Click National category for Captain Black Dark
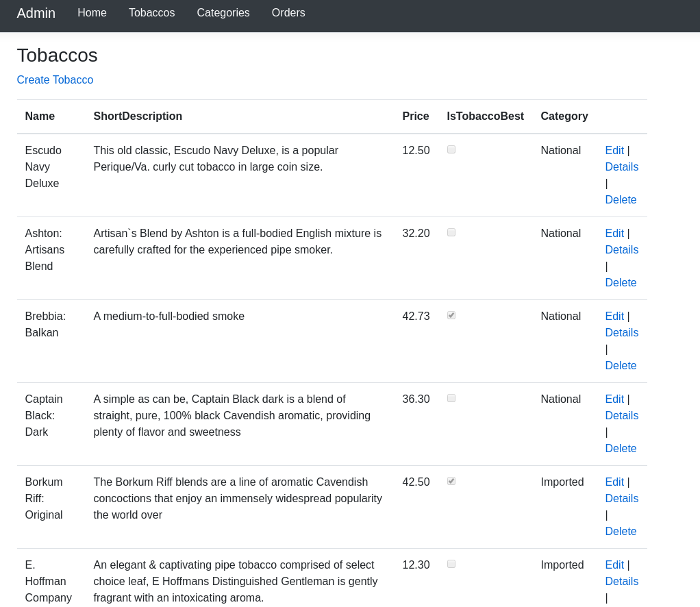The height and width of the screenshot is (607, 700). coord(561,399)
